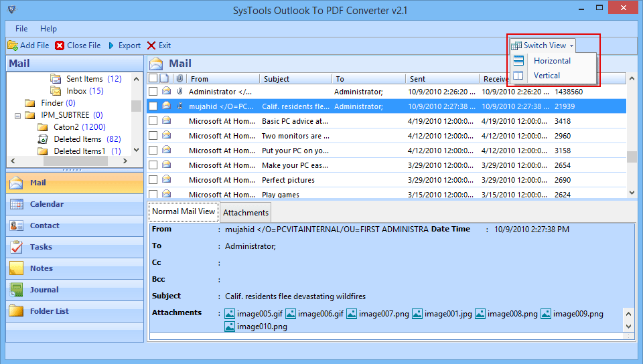Viewport: 643px width, 364px height.
Task: Click the mail list scroll up arrow
Action: click(x=632, y=78)
